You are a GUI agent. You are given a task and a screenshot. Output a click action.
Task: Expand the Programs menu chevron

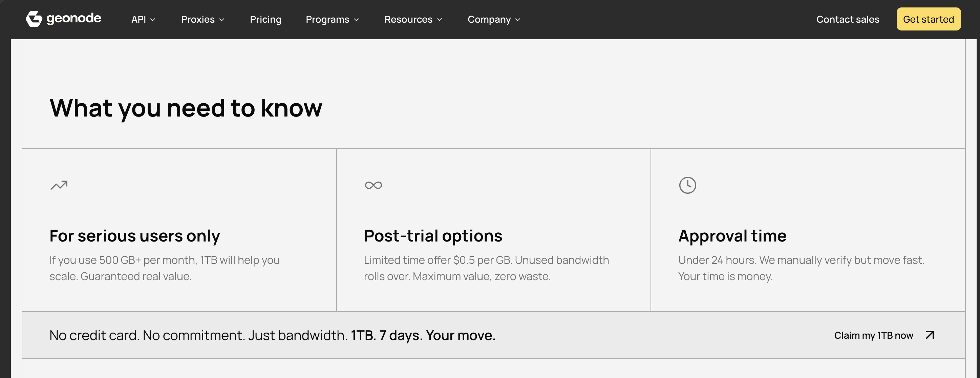356,20
